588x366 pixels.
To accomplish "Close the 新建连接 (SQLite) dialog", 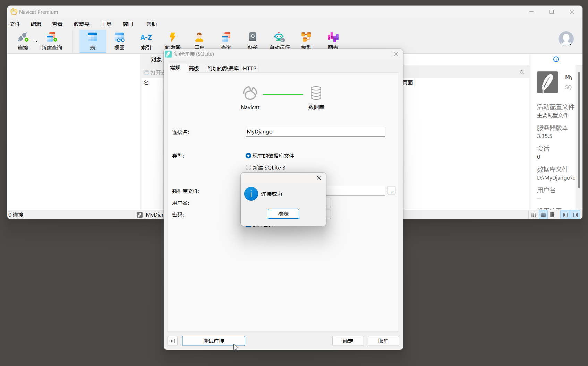I will (396, 54).
